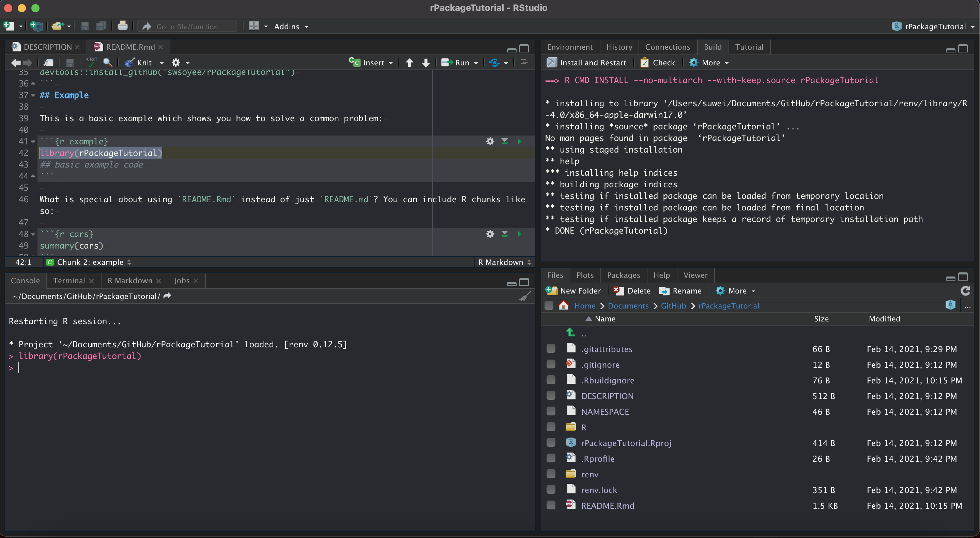Click the run chunk arrow for example chunk
Image resolution: width=980 pixels, height=538 pixels.
(519, 141)
